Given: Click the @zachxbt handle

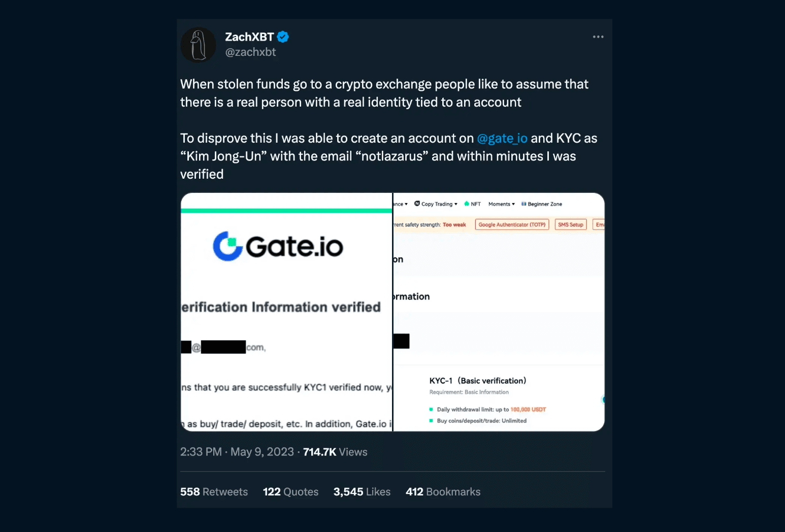Looking at the screenshot, I should click(250, 52).
